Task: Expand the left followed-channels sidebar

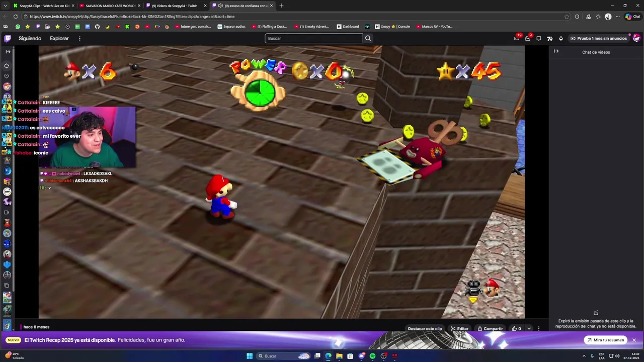Action: click(8, 52)
